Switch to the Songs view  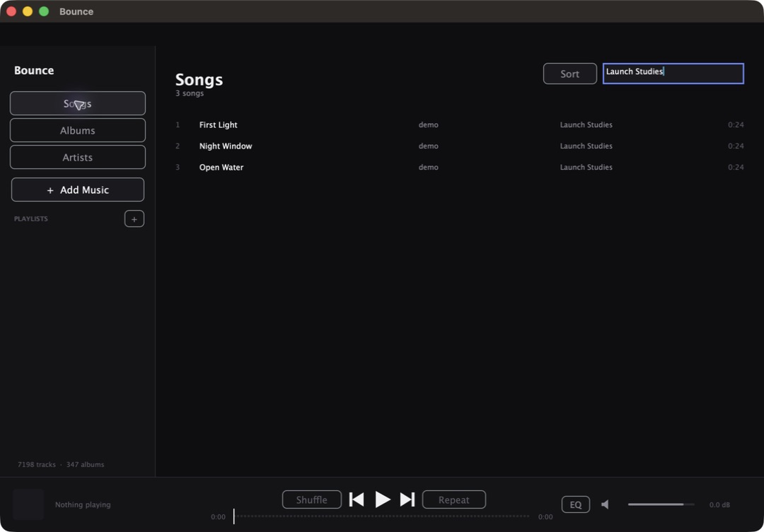click(78, 103)
